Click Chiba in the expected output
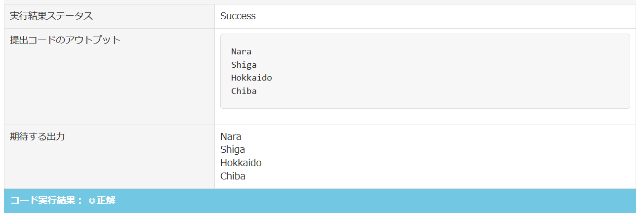Image resolution: width=644 pixels, height=220 pixels. [233, 176]
